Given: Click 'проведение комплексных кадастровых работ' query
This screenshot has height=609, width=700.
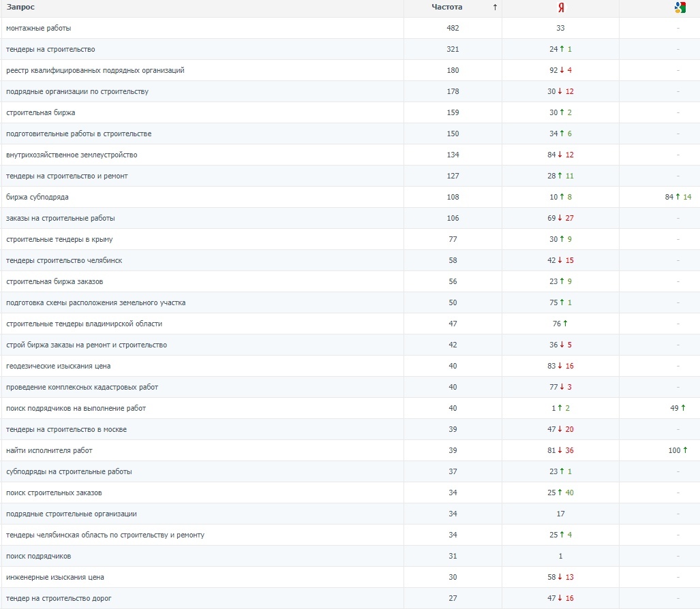Looking at the screenshot, I should coord(82,387).
